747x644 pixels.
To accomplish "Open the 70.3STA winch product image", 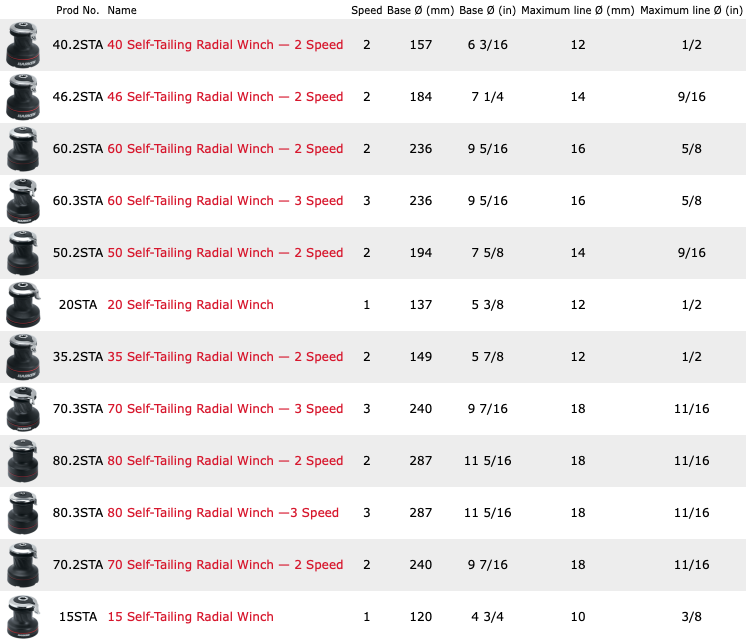I will tap(22, 410).
